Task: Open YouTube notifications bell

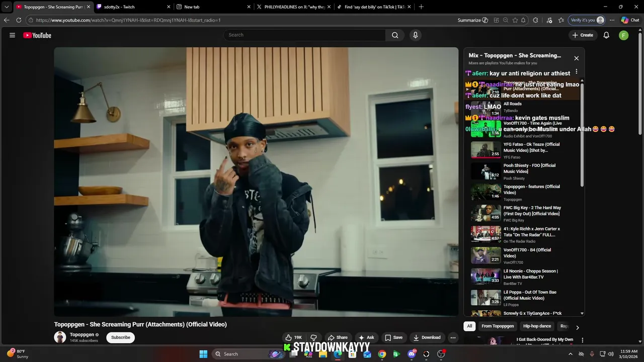Action: 606,35
